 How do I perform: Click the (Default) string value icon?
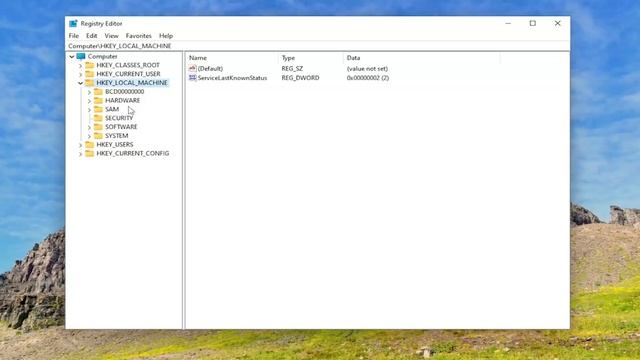pyautogui.click(x=193, y=69)
